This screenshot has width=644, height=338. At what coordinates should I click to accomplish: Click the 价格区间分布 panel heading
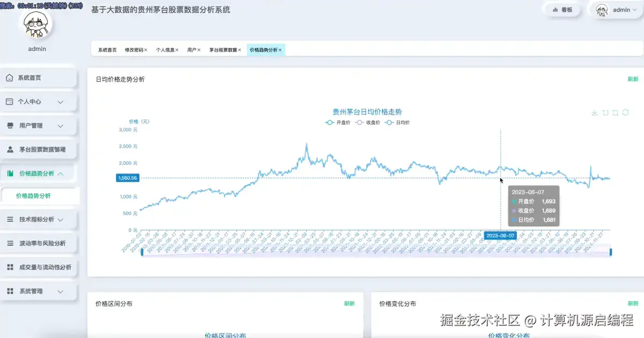[114, 304]
